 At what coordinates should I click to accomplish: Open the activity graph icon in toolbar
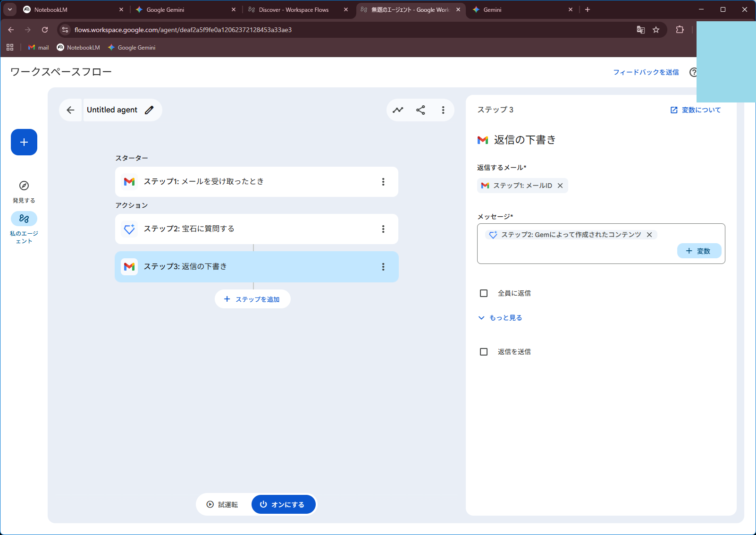coord(398,110)
